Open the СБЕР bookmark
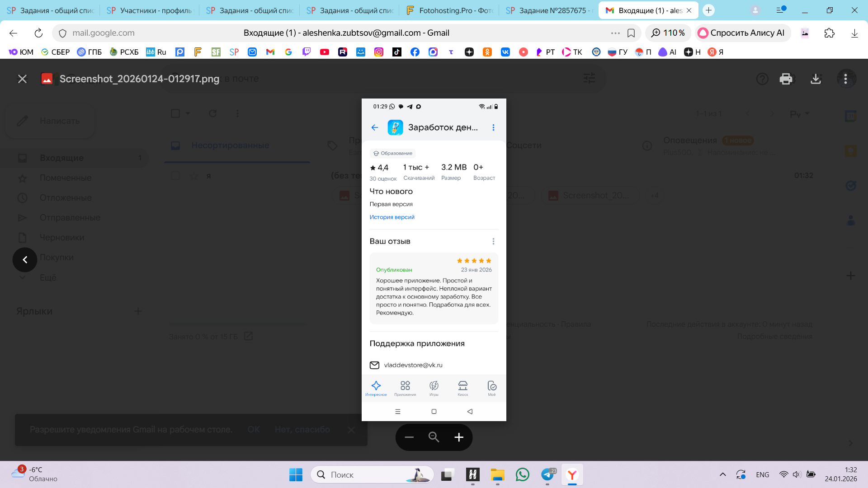 tap(55, 52)
